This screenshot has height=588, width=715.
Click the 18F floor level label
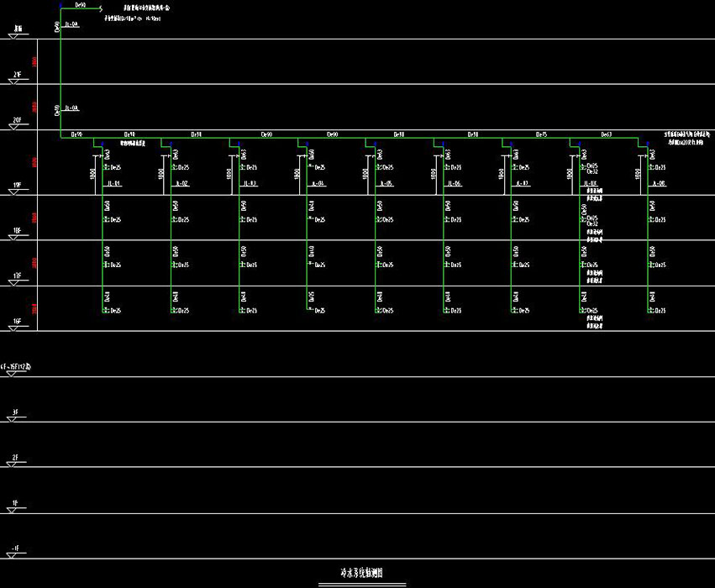pos(17,231)
